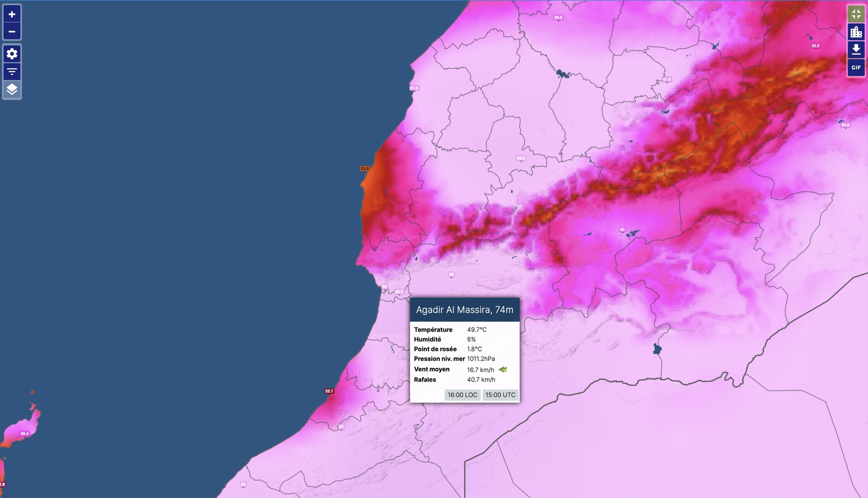Select the 35.5 station marker
The width and height of the screenshot is (868, 498).
point(815,46)
